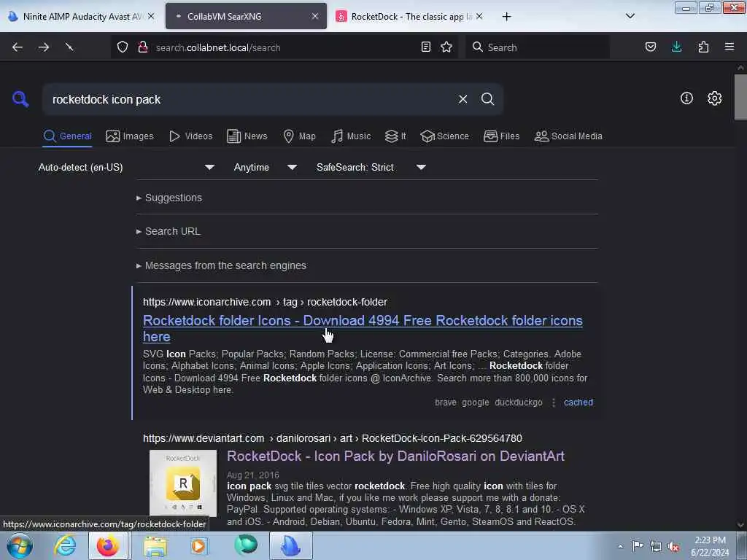Clear the SearXNG search query
The image size is (747, 560).
(462, 99)
